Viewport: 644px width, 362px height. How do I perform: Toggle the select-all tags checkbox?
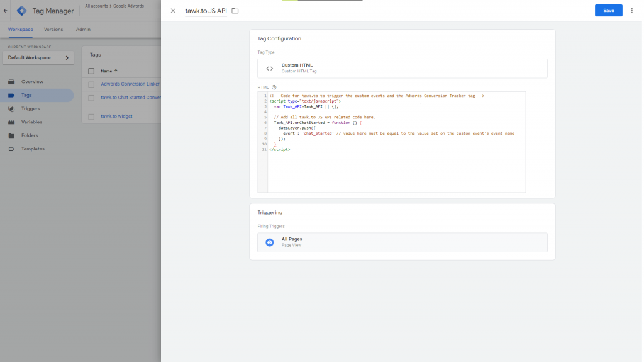tap(91, 71)
